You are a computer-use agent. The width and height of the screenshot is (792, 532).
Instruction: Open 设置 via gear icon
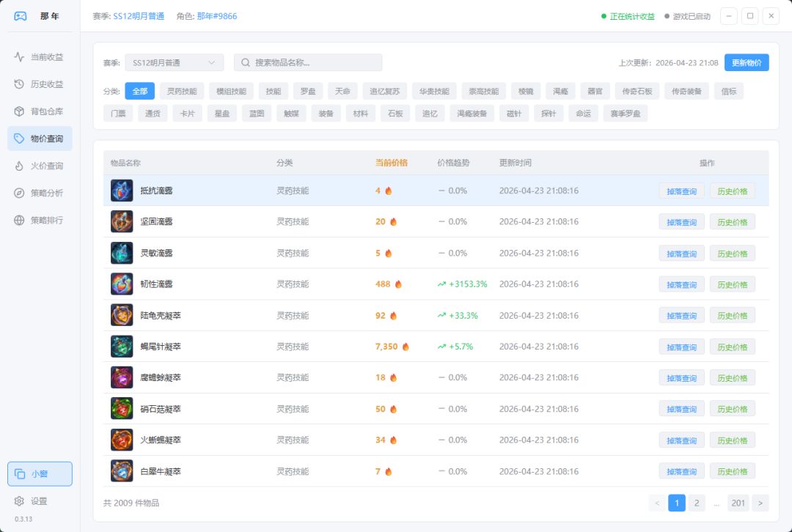click(x=20, y=501)
